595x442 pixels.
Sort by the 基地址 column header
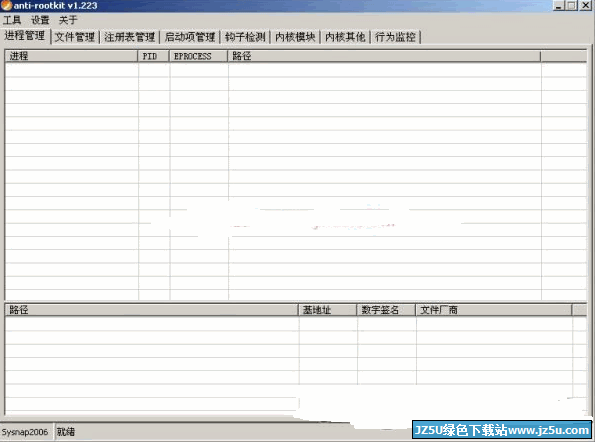click(327, 310)
